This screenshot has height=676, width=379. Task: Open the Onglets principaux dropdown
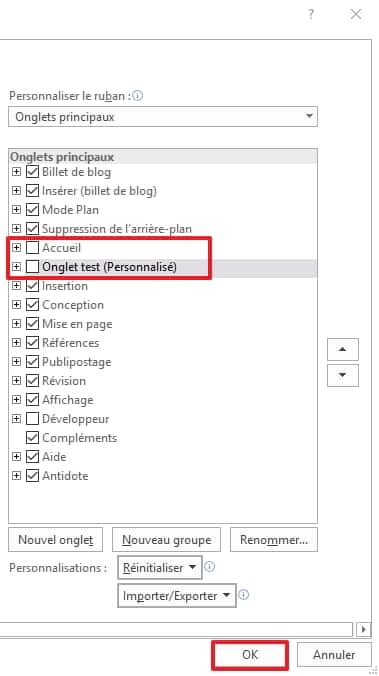(x=163, y=117)
